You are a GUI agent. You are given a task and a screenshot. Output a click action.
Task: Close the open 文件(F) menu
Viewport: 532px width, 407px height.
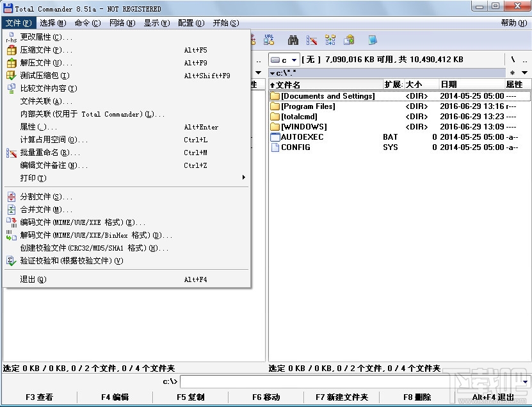(x=19, y=23)
